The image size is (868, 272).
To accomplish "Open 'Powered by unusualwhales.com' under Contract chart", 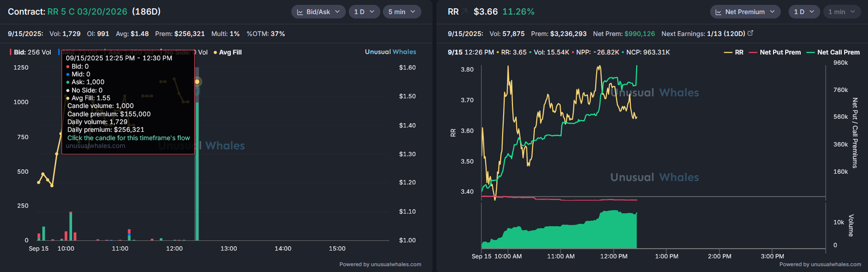I will (x=380, y=264).
